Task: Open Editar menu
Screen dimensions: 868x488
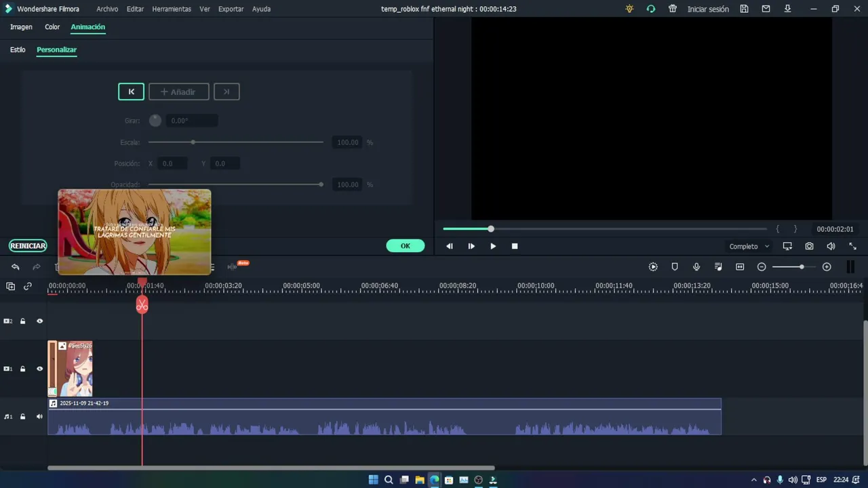Action: point(135,9)
